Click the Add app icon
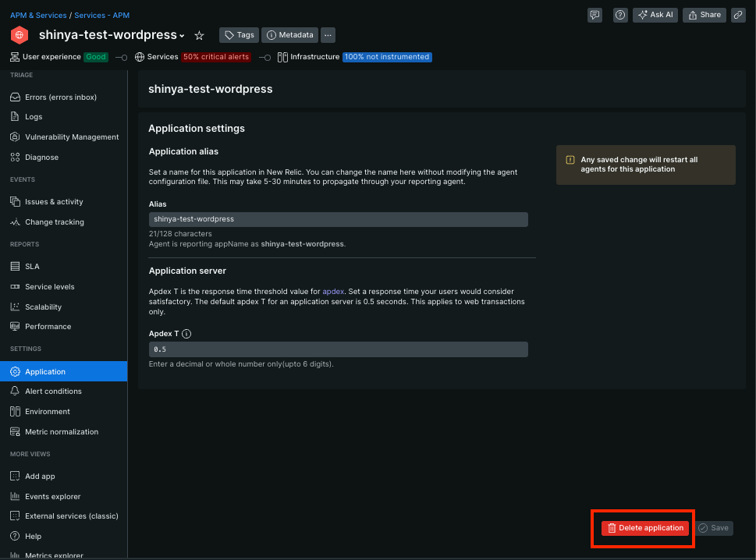756x560 pixels. [x=15, y=476]
